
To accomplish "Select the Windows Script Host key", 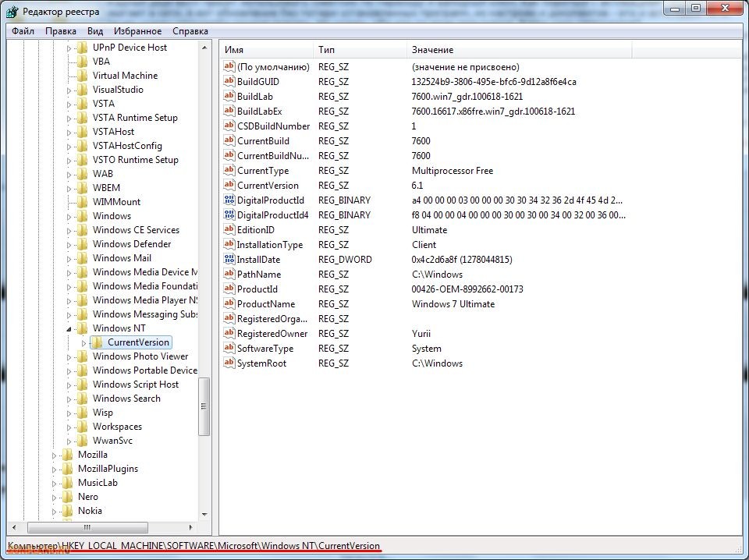I will point(136,385).
